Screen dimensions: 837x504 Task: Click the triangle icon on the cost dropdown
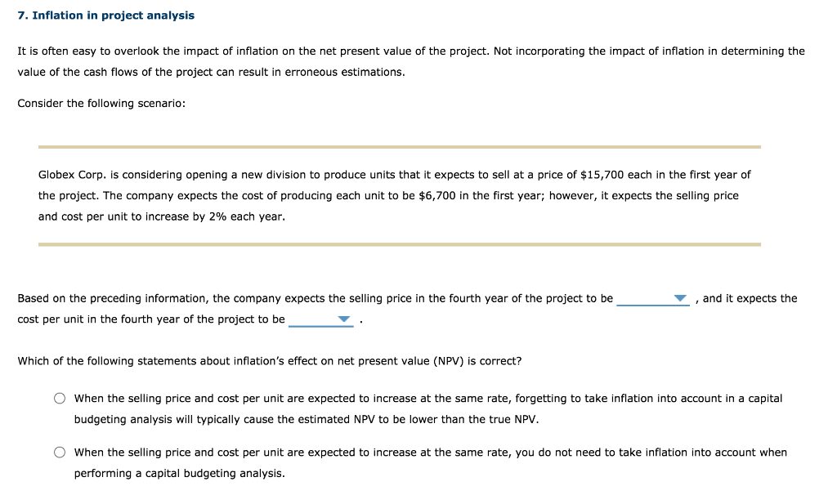point(344,319)
